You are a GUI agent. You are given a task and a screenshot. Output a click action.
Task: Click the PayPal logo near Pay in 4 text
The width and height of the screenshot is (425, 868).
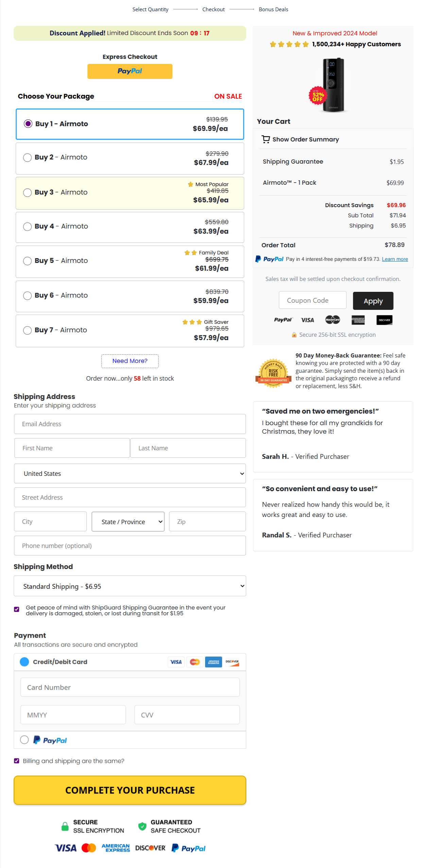click(x=270, y=259)
